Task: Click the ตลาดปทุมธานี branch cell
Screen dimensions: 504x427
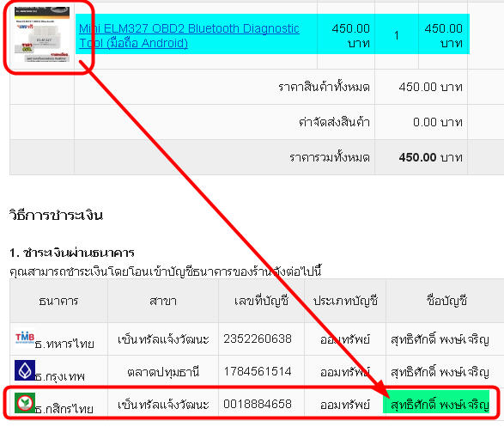Action: (163, 372)
